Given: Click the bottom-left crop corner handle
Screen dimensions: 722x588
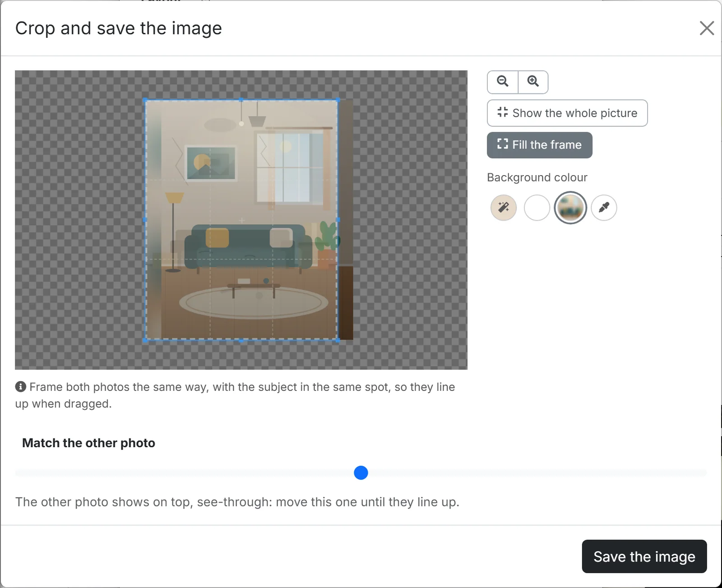Looking at the screenshot, I should [x=145, y=340].
